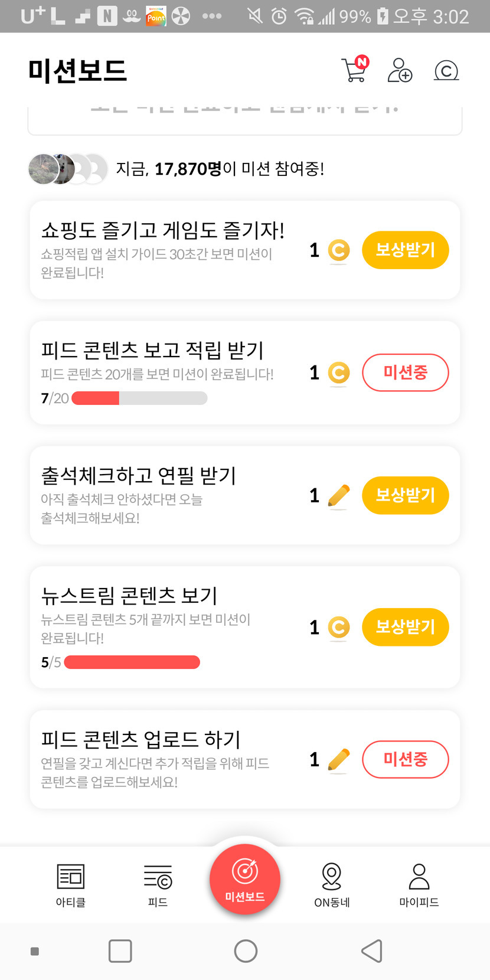Screen dimensions: 490x980
Task: Go to the 마이피드 tab
Action: pos(419,885)
